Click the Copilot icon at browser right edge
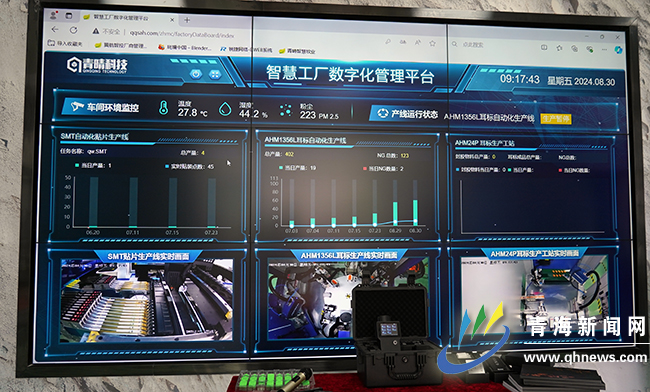 [618, 50]
